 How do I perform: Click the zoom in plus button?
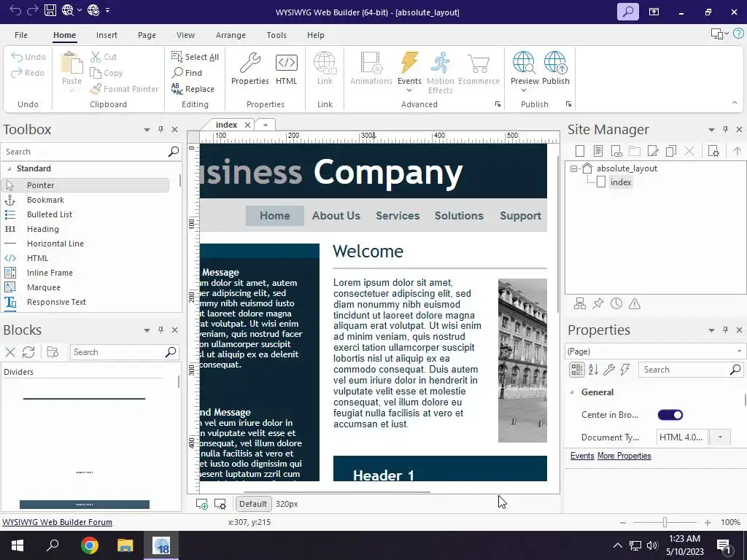pos(708,522)
